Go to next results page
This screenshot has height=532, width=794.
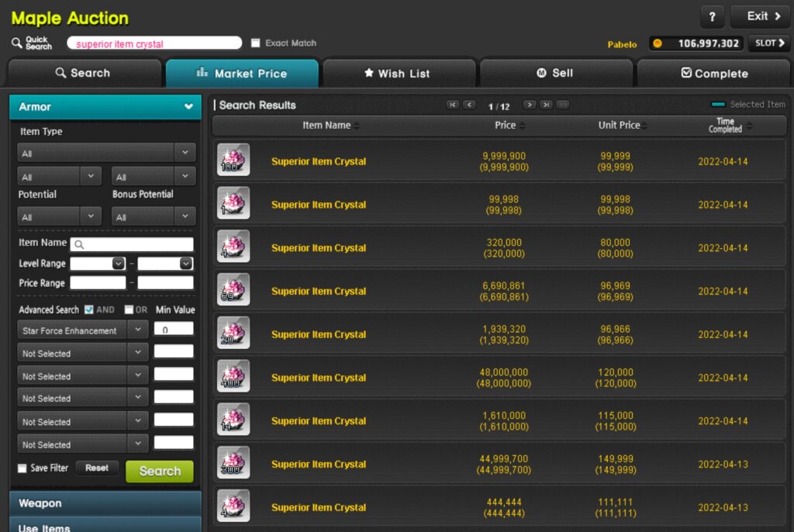(x=529, y=105)
